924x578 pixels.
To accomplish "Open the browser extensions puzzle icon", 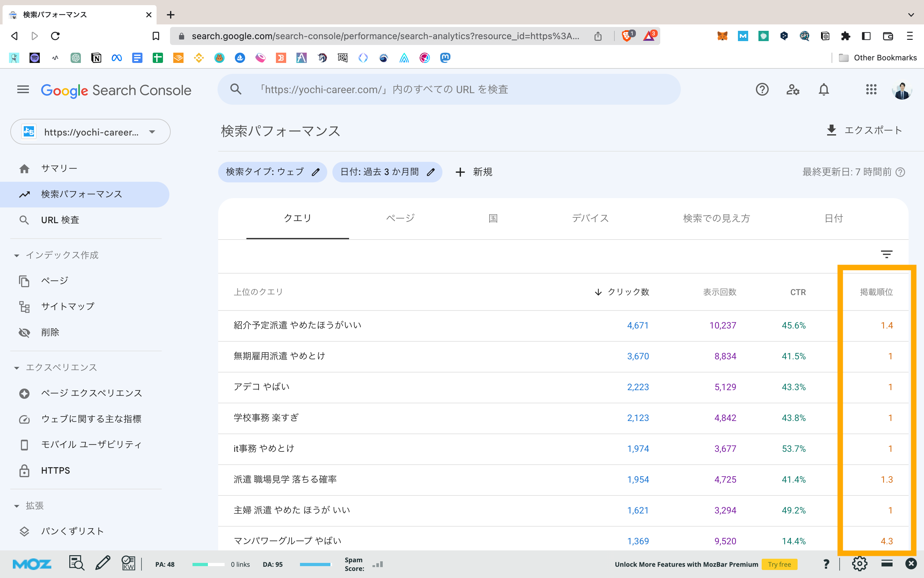I will point(845,36).
